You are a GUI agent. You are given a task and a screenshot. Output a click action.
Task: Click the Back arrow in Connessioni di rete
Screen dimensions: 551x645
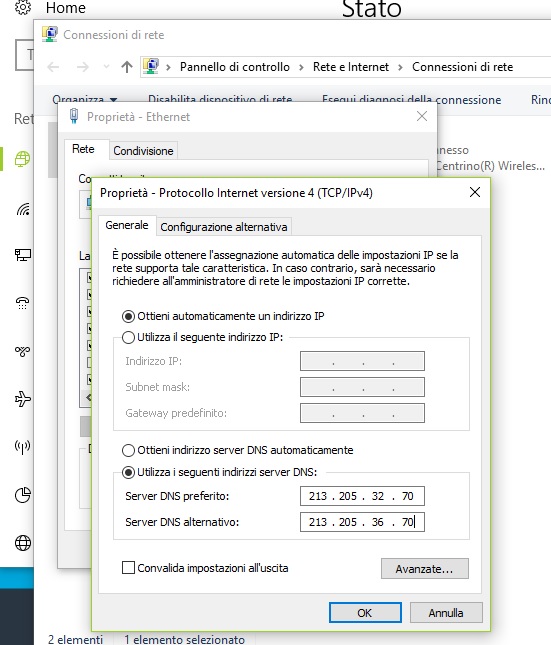(53, 67)
